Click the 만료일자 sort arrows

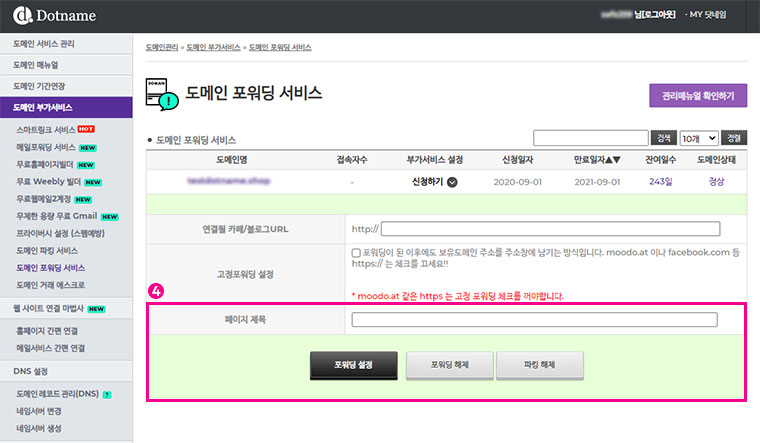[x=610, y=160]
